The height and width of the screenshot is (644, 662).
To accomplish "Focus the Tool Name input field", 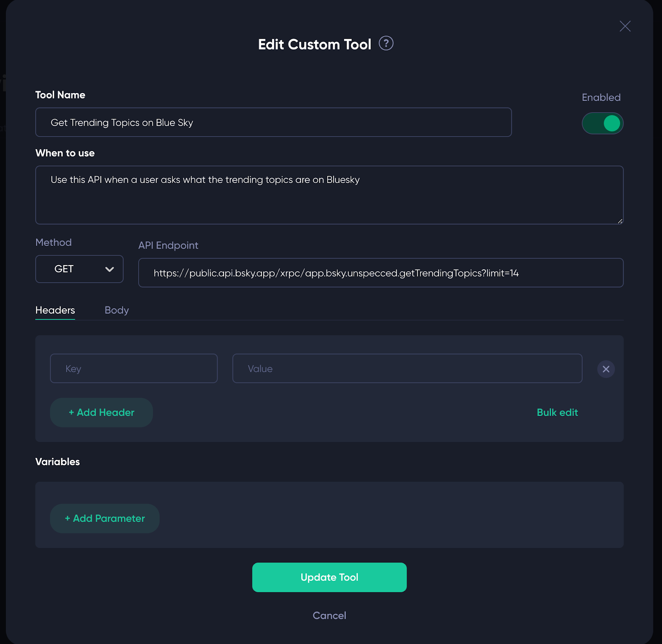I will point(273,122).
